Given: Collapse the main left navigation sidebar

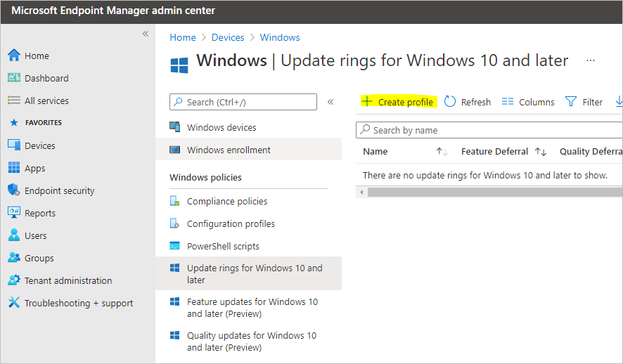Looking at the screenshot, I should coord(146,34).
